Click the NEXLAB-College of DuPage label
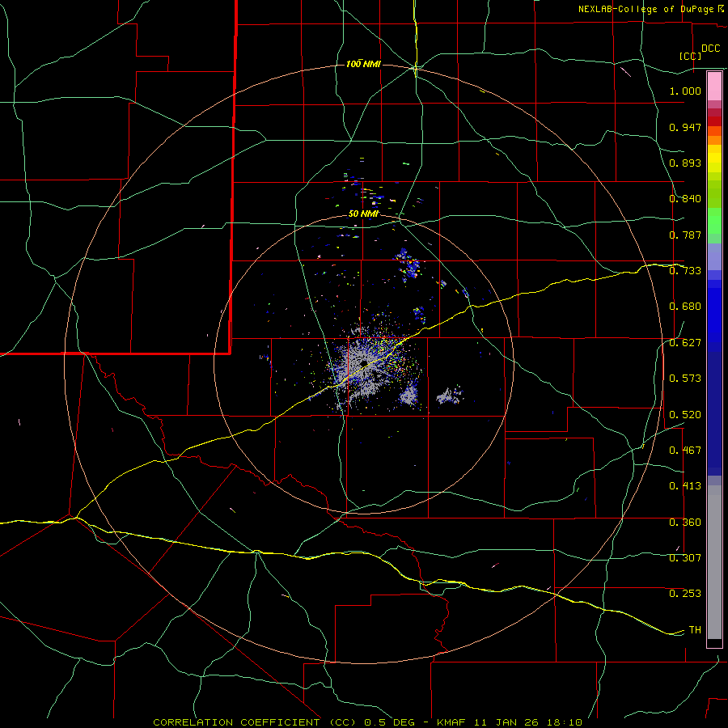 tap(645, 9)
